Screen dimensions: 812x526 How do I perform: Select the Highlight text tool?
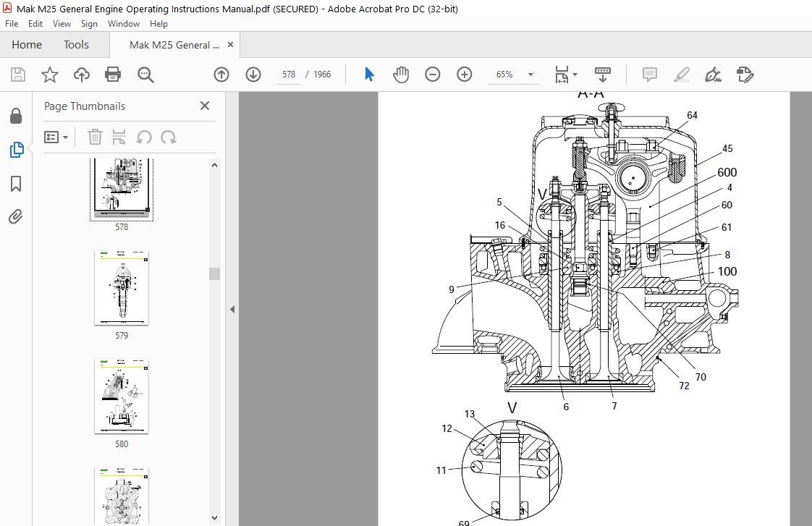(x=682, y=75)
